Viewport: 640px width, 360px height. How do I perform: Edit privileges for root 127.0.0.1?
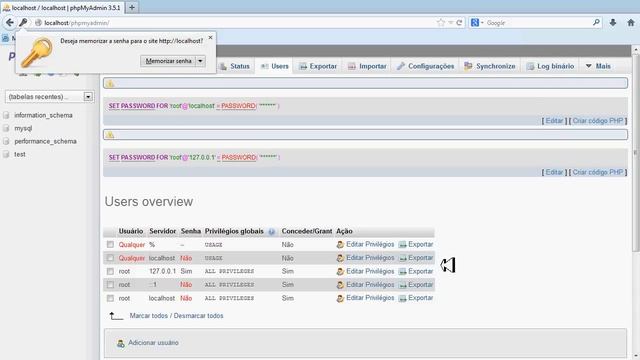point(365,271)
